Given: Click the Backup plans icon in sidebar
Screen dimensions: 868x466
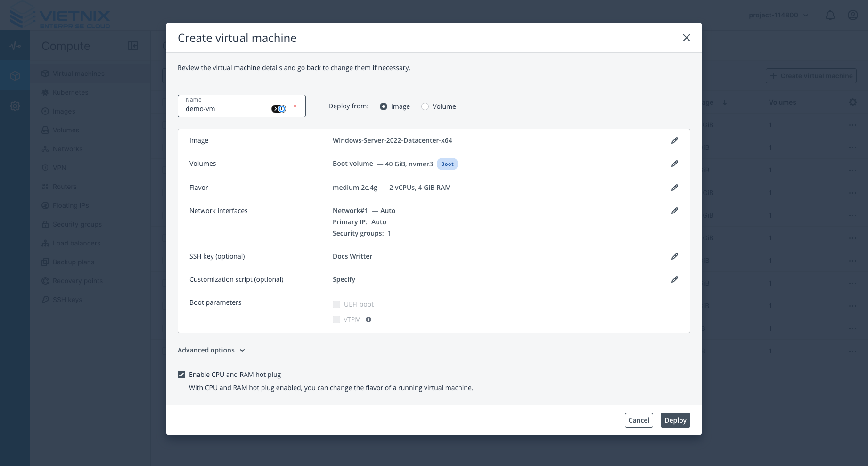Looking at the screenshot, I should [45, 262].
